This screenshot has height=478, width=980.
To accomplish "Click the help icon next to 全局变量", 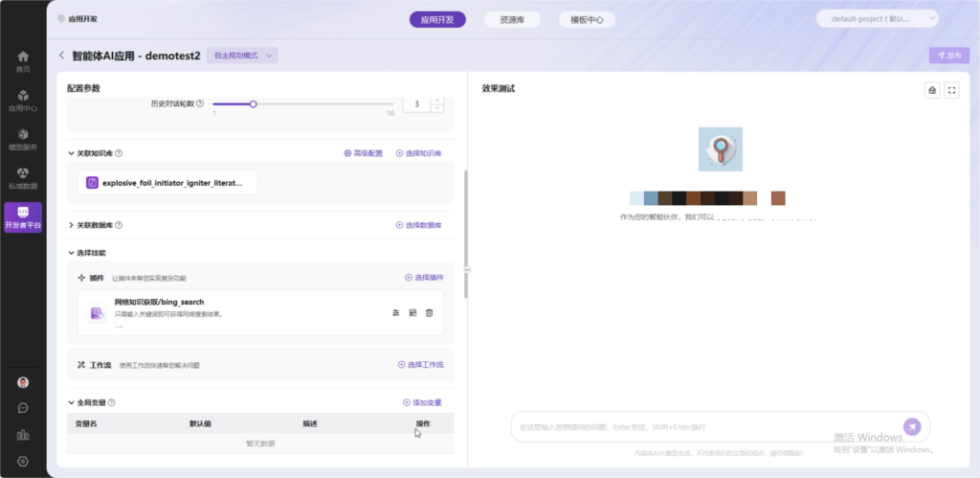I will [x=111, y=402].
